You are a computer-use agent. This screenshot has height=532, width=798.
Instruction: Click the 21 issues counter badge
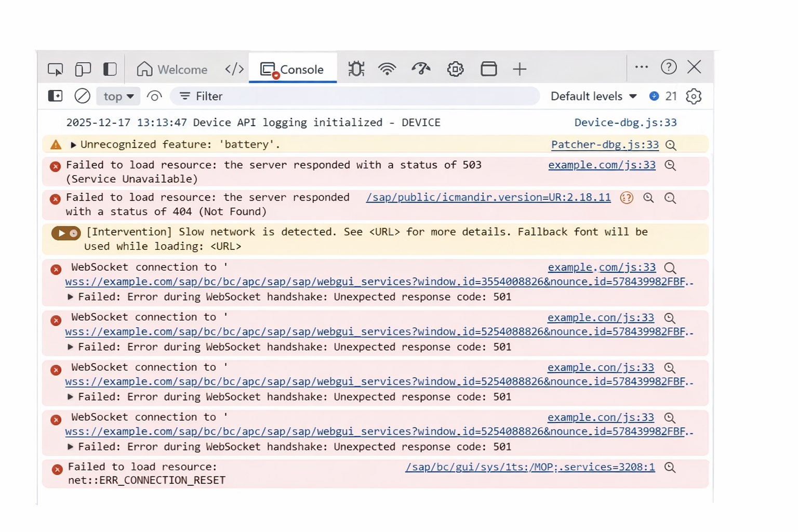(x=663, y=96)
